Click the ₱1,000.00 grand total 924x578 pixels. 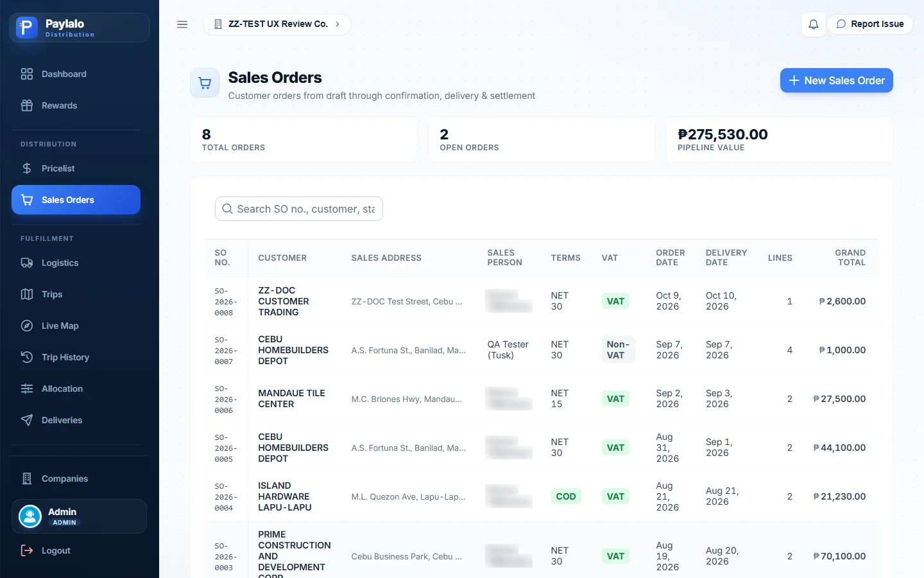pyautogui.click(x=842, y=350)
